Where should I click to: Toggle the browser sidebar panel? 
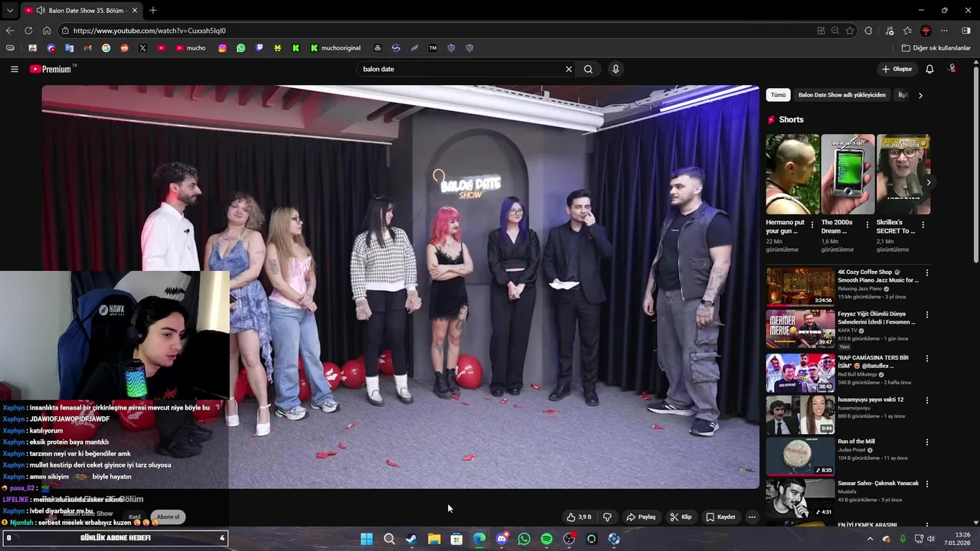click(965, 31)
